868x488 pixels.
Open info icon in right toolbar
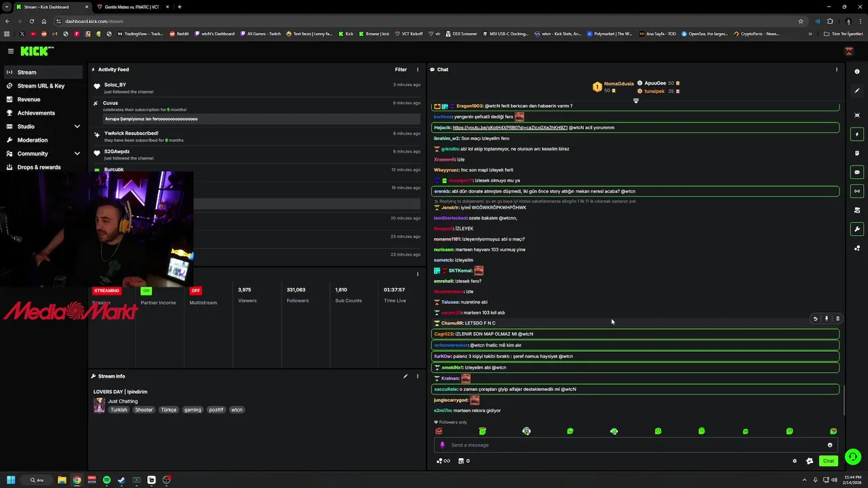[x=857, y=71]
